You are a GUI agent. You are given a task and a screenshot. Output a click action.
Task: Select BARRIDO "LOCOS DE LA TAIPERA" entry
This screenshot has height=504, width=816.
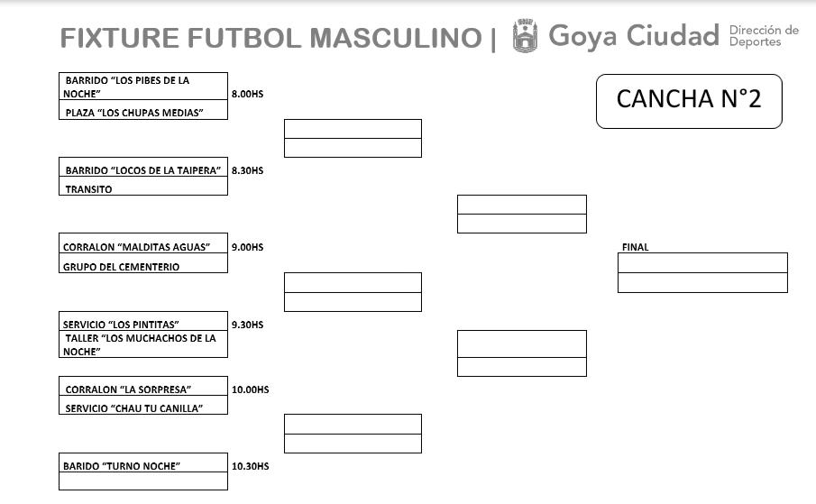[x=143, y=167]
